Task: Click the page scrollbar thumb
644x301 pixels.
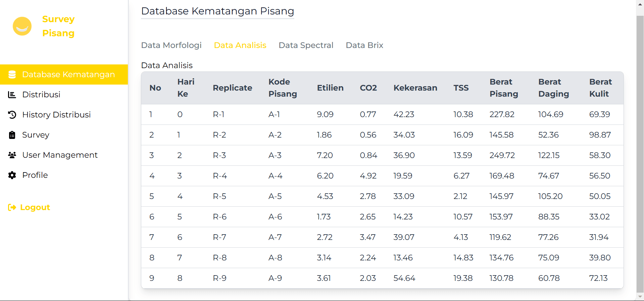Action: (640, 154)
